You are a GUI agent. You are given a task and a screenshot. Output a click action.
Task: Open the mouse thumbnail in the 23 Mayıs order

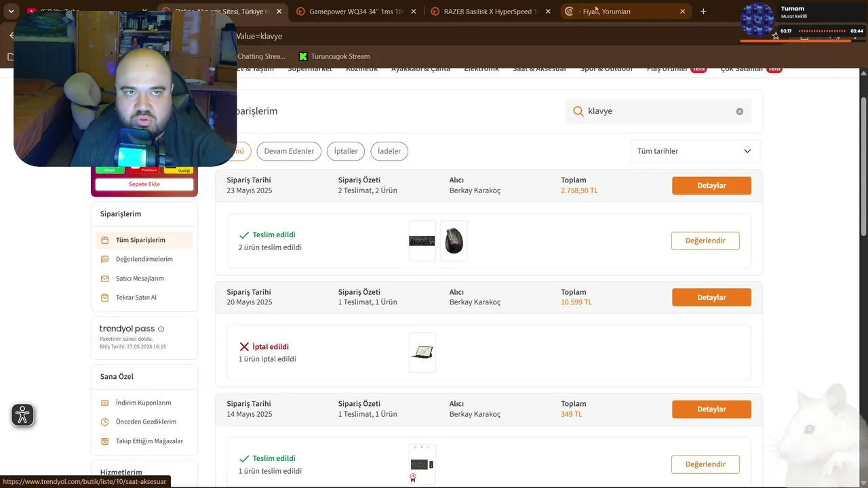point(454,241)
